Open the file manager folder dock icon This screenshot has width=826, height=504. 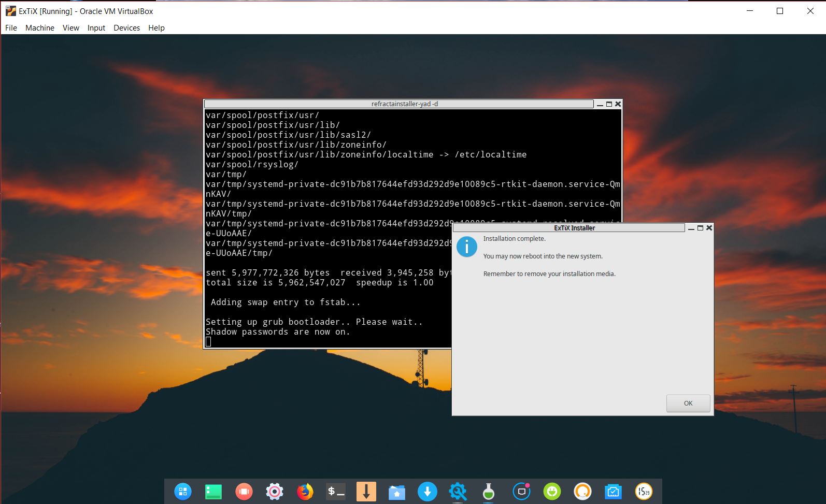pos(397,492)
